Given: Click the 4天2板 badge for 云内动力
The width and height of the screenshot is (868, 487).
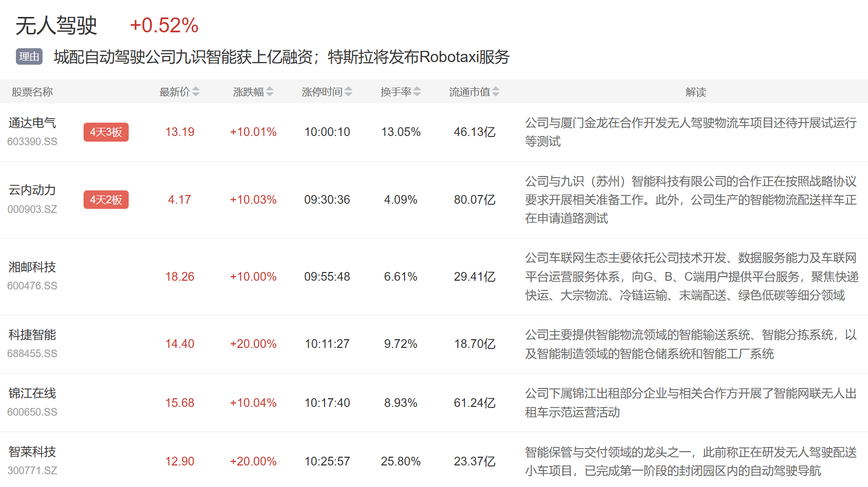Looking at the screenshot, I should pos(106,200).
